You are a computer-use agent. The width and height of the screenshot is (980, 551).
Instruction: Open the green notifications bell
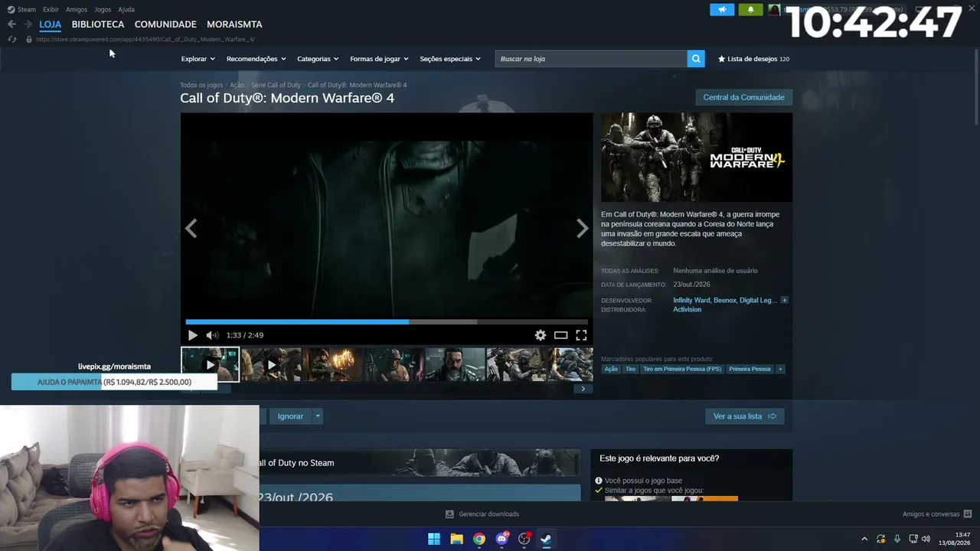click(x=750, y=10)
